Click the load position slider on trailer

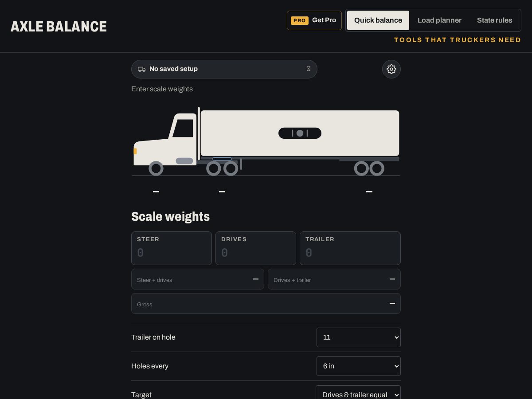(300, 133)
